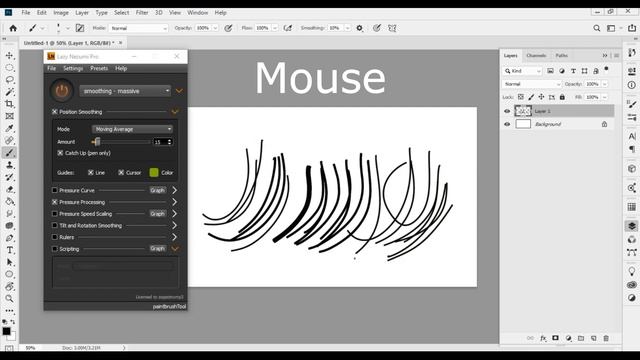Open the Pressure Curve Graph button
The width and height of the screenshot is (640, 360).
coord(157,190)
